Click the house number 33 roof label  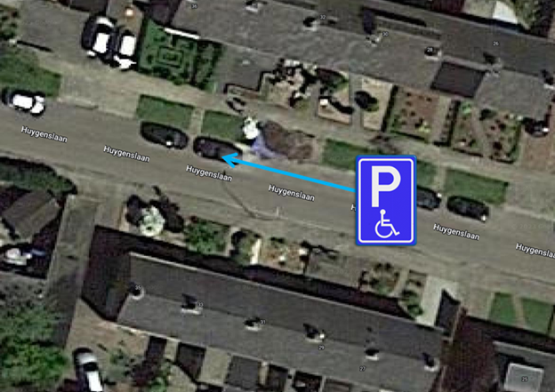200,305
